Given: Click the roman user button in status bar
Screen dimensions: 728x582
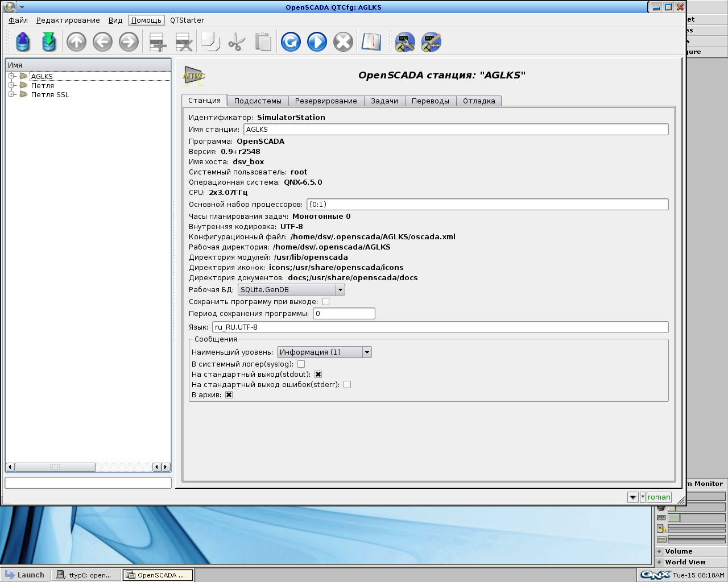Looking at the screenshot, I should pyautogui.click(x=659, y=497).
